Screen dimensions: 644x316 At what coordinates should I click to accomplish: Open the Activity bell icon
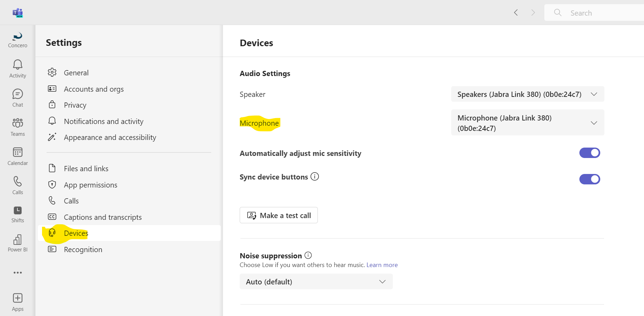(x=18, y=65)
